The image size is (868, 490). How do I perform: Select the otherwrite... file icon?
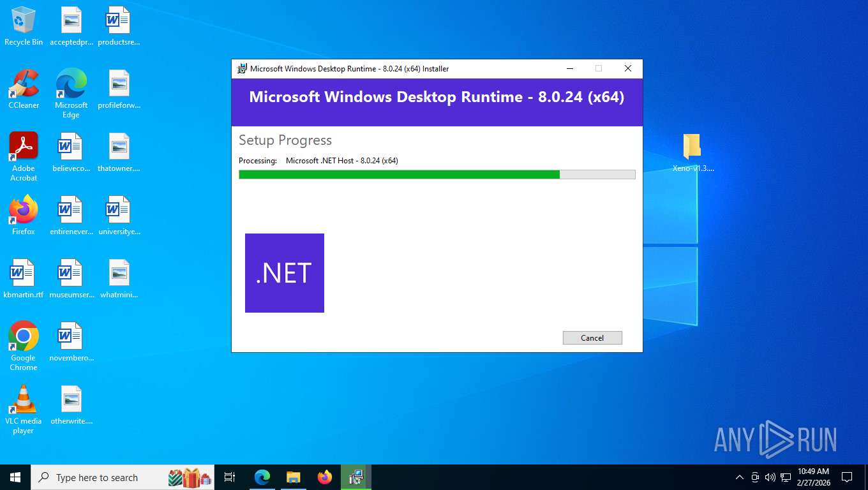(x=71, y=405)
